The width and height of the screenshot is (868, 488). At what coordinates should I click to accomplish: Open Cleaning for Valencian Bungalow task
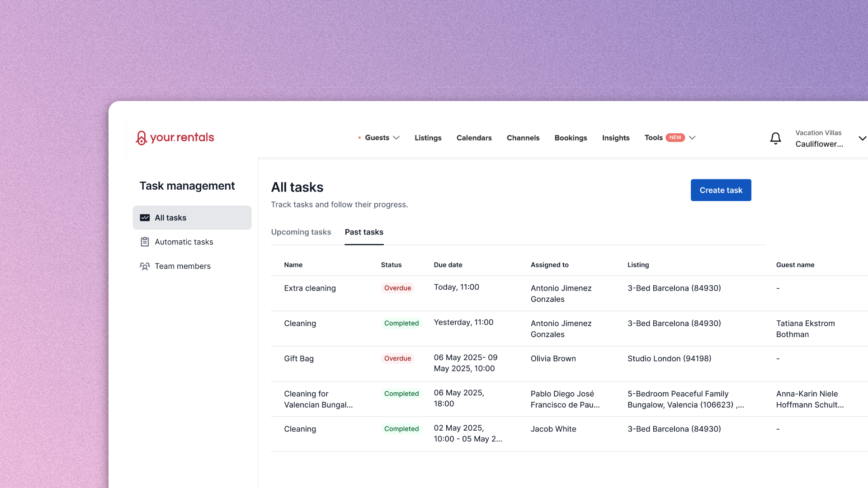[x=318, y=399]
